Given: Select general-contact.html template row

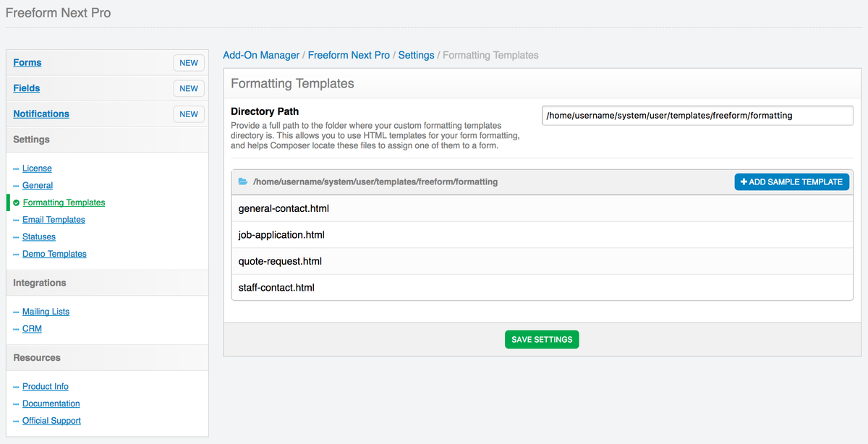Looking at the screenshot, I should pyautogui.click(x=542, y=209).
